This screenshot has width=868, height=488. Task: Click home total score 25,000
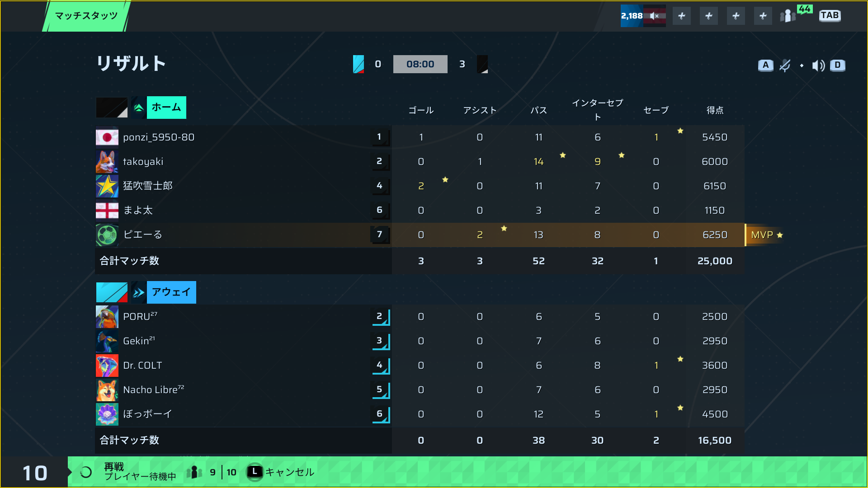[715, 261]
